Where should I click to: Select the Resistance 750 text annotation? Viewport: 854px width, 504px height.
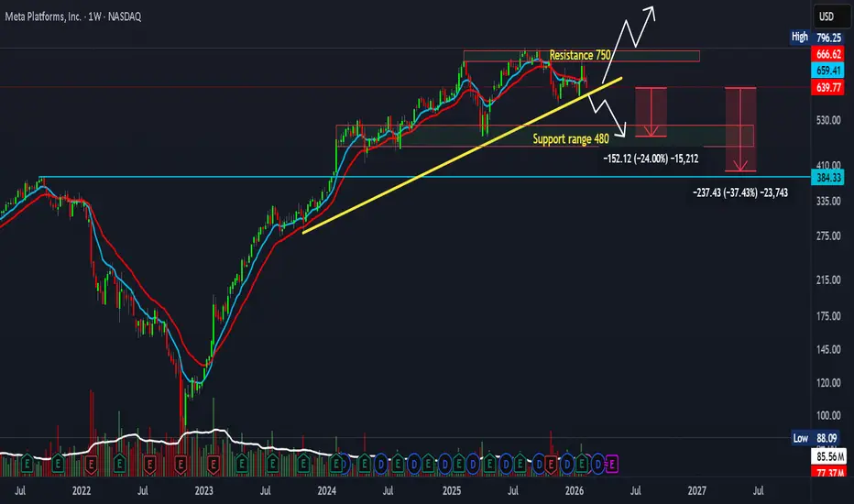point(579,55)
